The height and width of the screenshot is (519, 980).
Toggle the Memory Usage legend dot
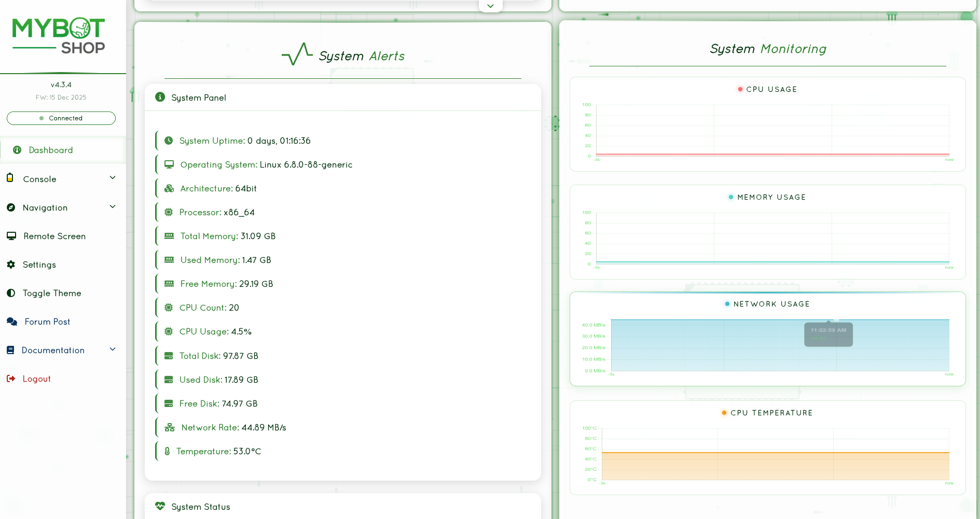point(731,197)
